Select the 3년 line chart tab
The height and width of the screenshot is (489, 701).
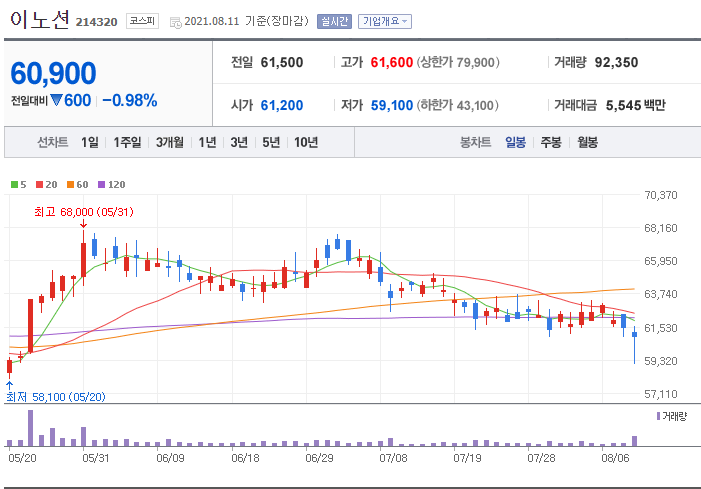point(239,143)
